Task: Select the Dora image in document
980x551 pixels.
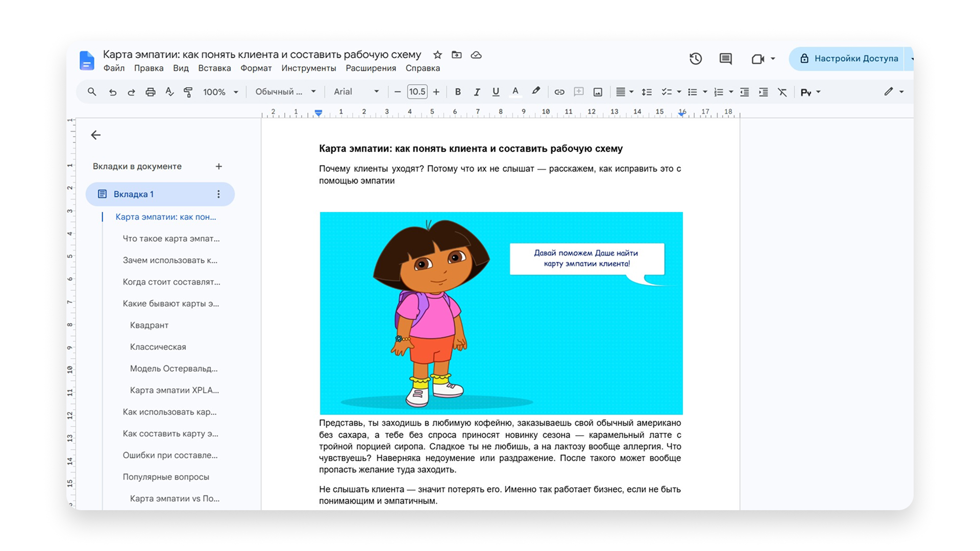Action: coord(501,313)
